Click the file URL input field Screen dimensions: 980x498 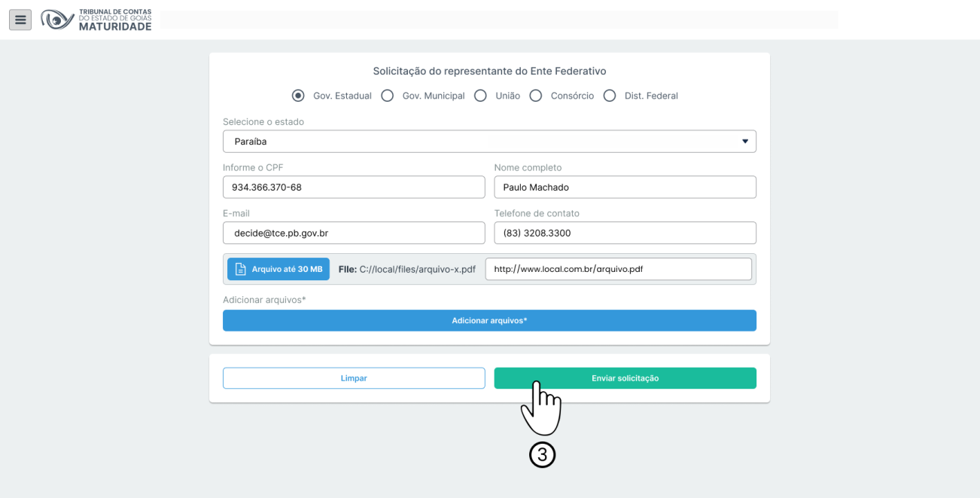point(618,269)
